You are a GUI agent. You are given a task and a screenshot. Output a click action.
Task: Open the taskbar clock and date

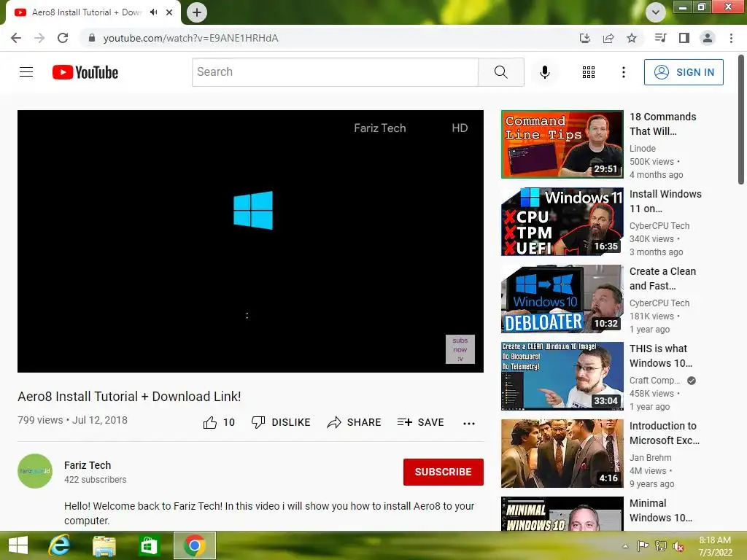pos(715,546)
